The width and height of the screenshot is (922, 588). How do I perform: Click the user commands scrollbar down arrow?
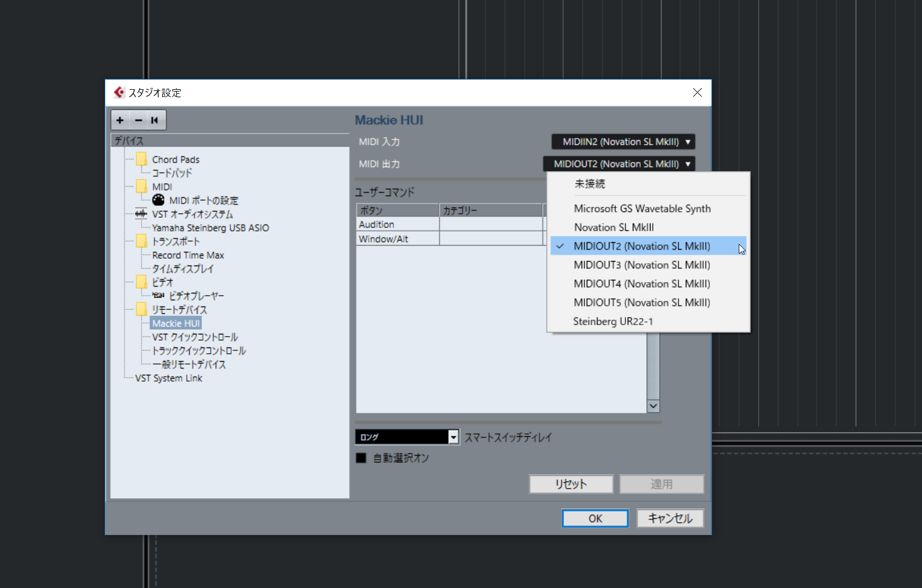coord(653,406)
